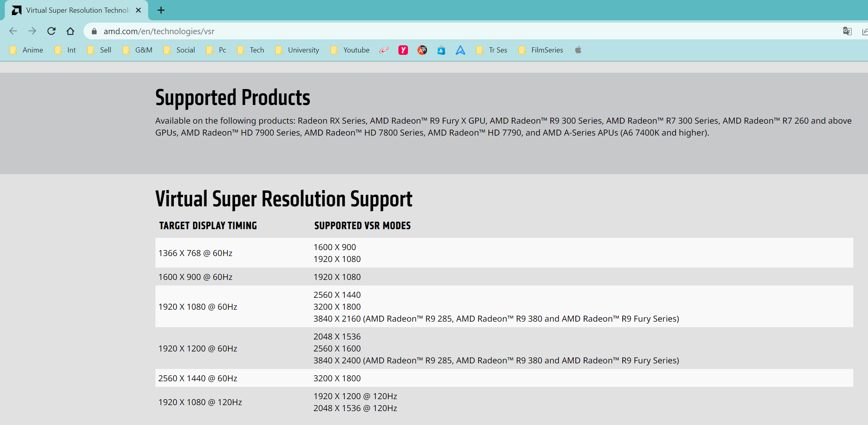Open the Int bookmarks folder
Image resolution: width=868 pixels, height=425 pixels.
[x=65, y=50]
